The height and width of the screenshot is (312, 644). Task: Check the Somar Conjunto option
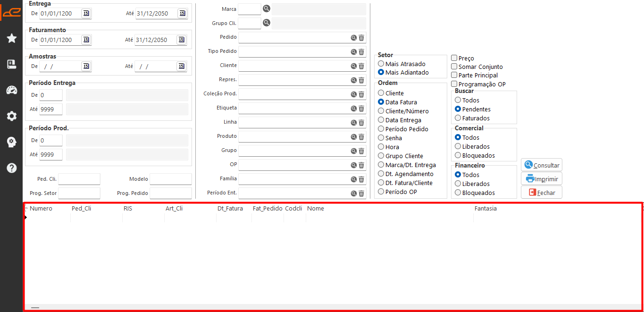(x=454, y=67)
